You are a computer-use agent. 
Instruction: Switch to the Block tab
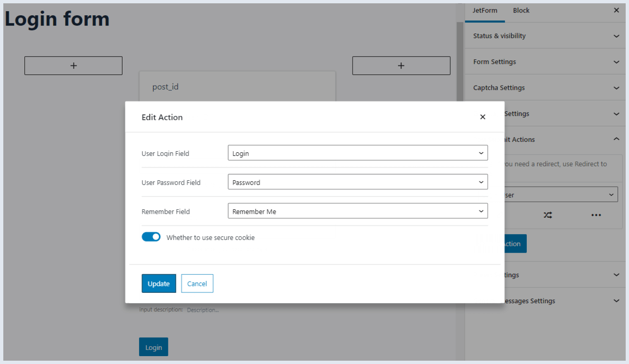521,10
